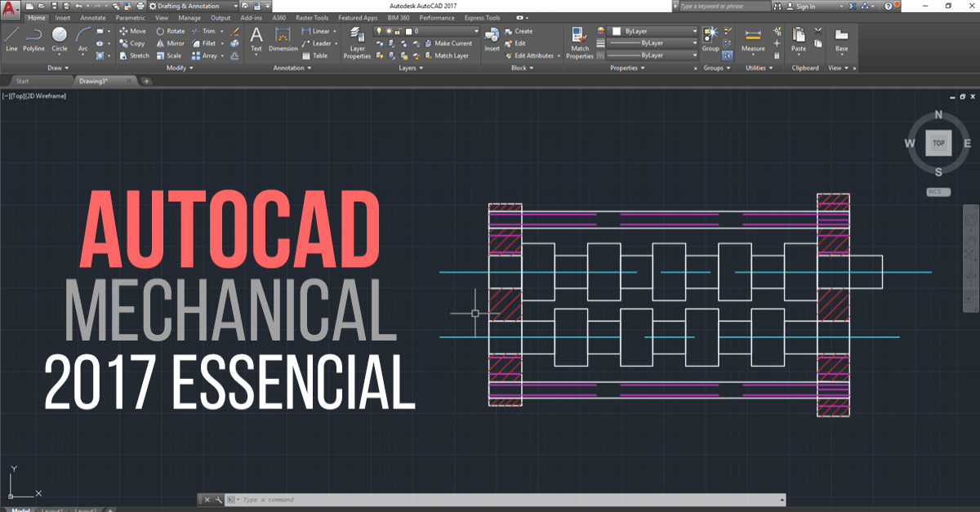
Task: Focus the keyword search field
Action: (x=727, y=6)
